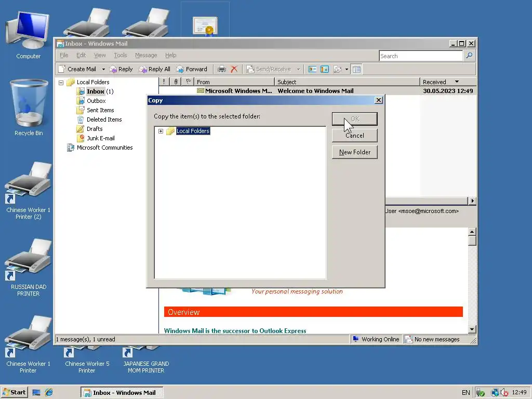Click the Working Online status indicator
This screenshot has height=399, width=532.
376,339
